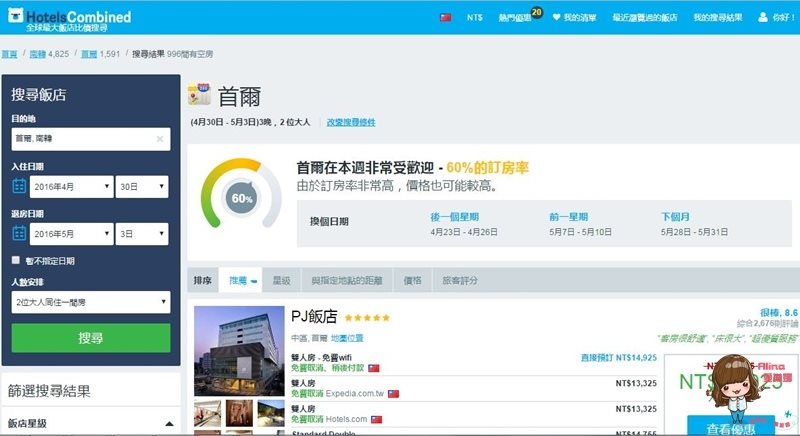Sort results by 推薦 tab
This screenshot has width=800, height=436.
(x=240, y=280)
